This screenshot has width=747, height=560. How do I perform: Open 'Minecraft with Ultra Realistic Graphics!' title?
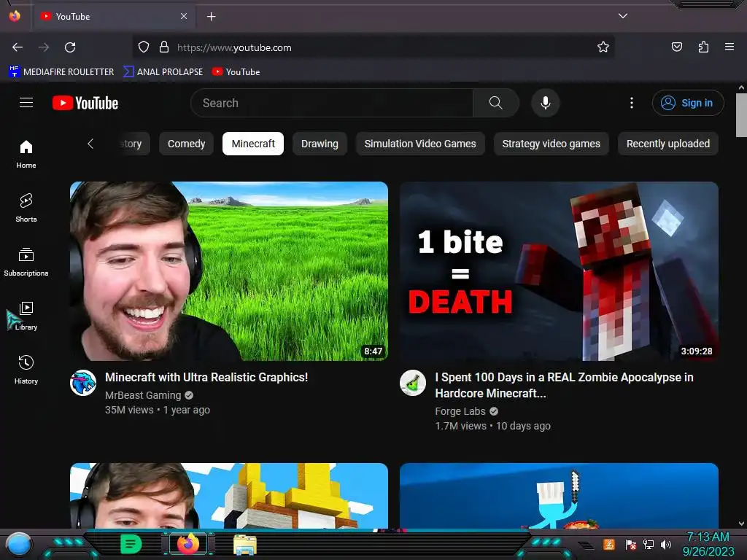coord(206,377)
